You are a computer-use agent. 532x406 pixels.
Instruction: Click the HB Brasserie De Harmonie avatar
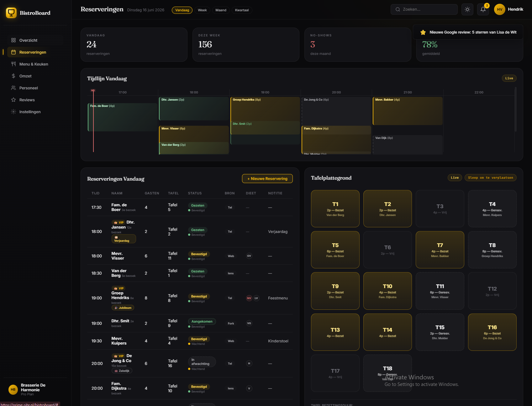click(x=13, y=389)
